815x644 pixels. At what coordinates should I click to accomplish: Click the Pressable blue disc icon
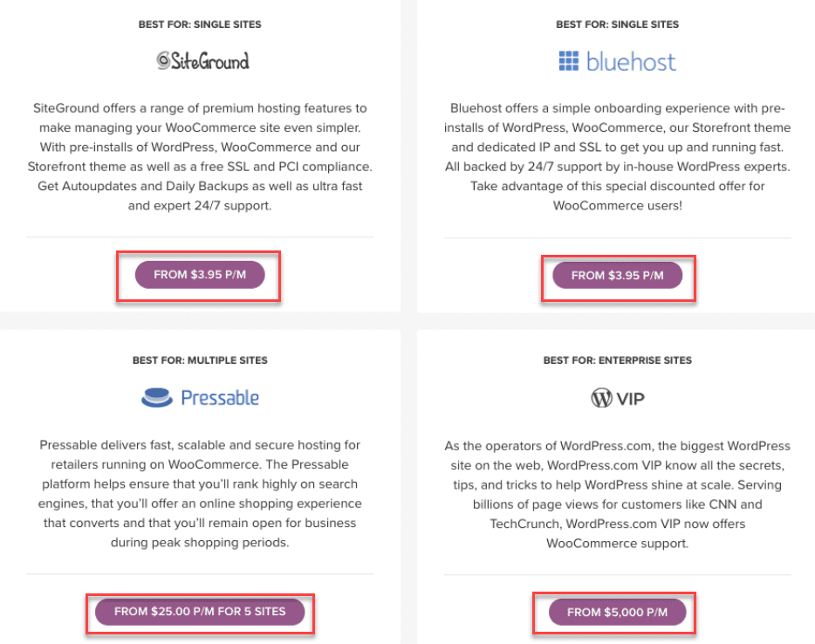click(157, 398)
